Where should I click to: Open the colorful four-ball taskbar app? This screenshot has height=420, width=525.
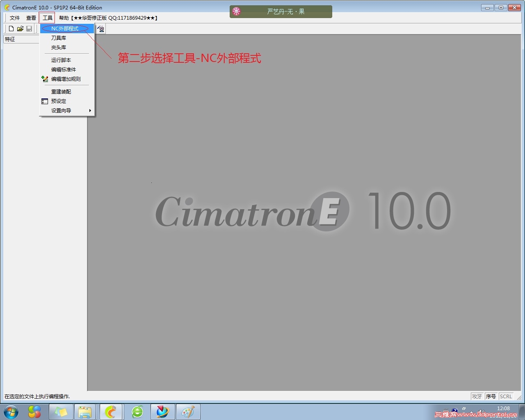coord(34,412)
